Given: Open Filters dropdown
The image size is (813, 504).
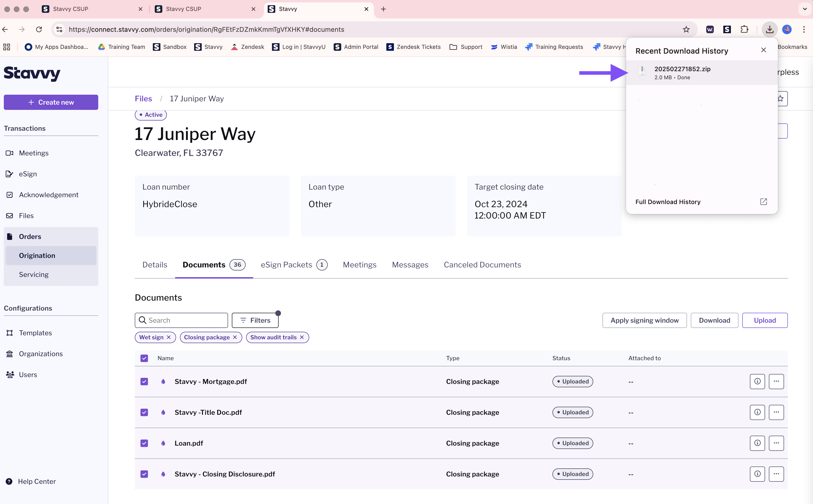Looking at the screenshot, I should click(x=255, y=320).
